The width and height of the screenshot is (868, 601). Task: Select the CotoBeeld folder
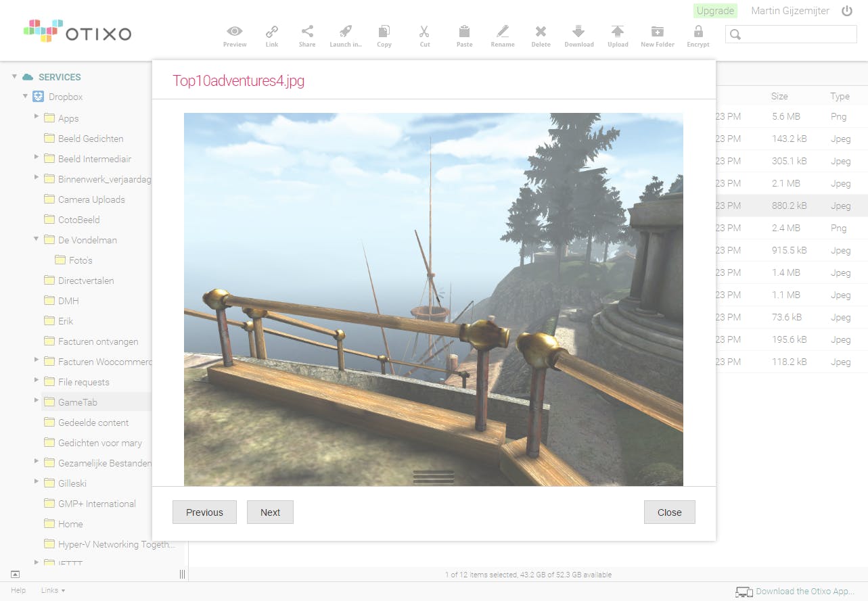(78, 220)
